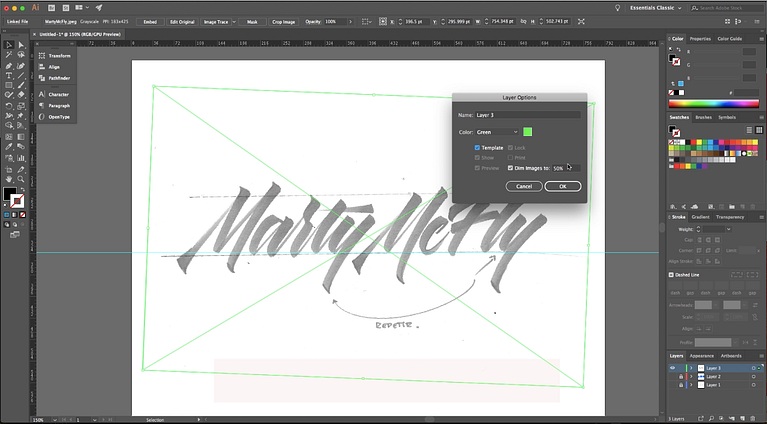Enable the Dashed Line checkbox

coord(671,274)
